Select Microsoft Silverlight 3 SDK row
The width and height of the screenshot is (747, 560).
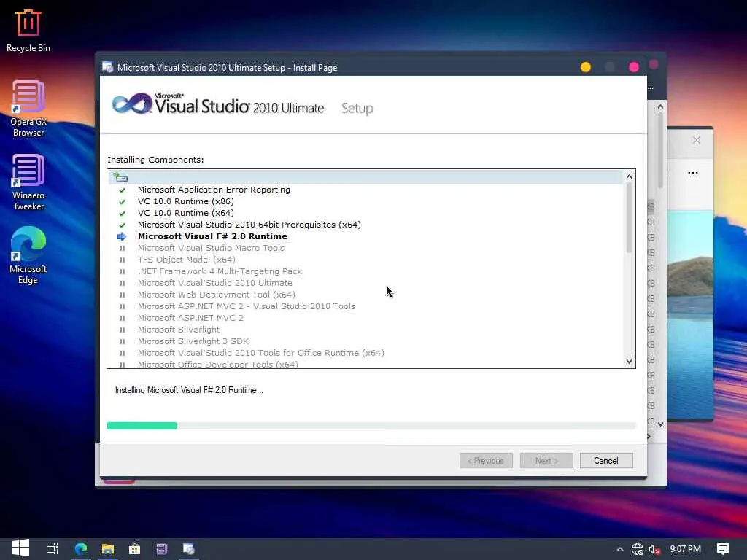(x=193, y=341)
